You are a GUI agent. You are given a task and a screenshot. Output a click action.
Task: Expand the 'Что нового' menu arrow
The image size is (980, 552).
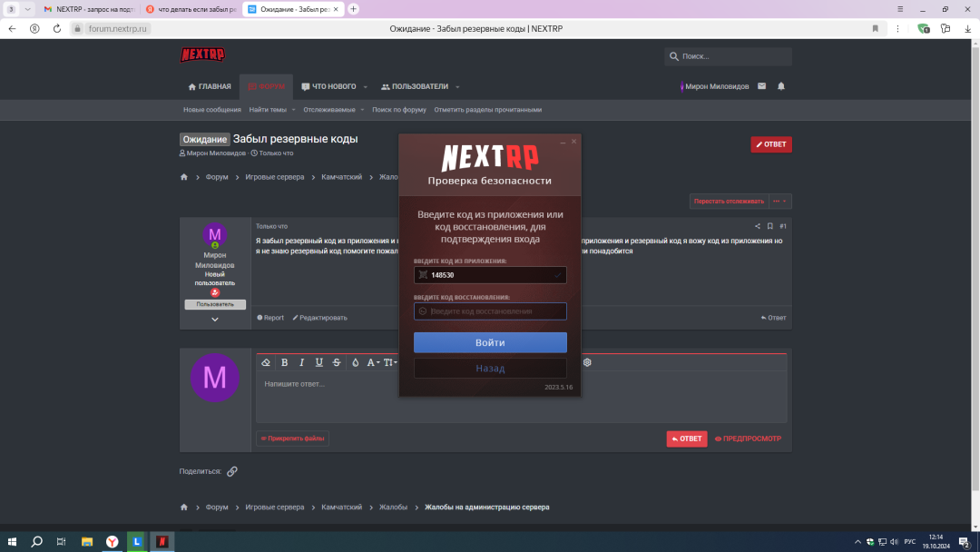pyautogui.click(x=366, y=87)
